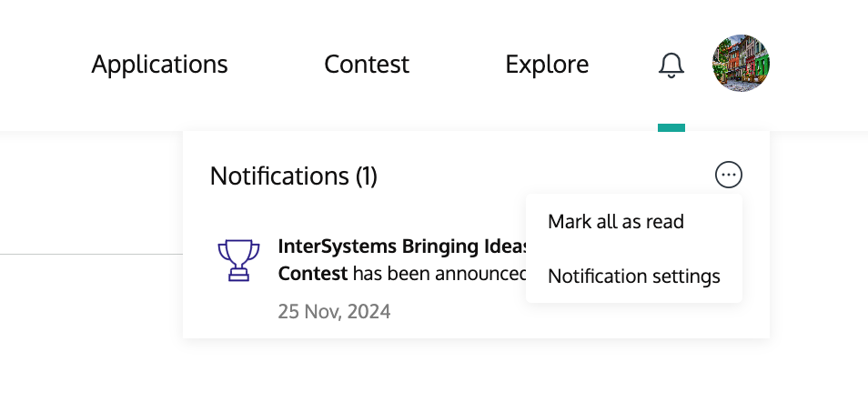Click the word 'read' in the dropdown
Viewport: 868px width, 402px height.
pyautogui.click(x=665, y=222)
